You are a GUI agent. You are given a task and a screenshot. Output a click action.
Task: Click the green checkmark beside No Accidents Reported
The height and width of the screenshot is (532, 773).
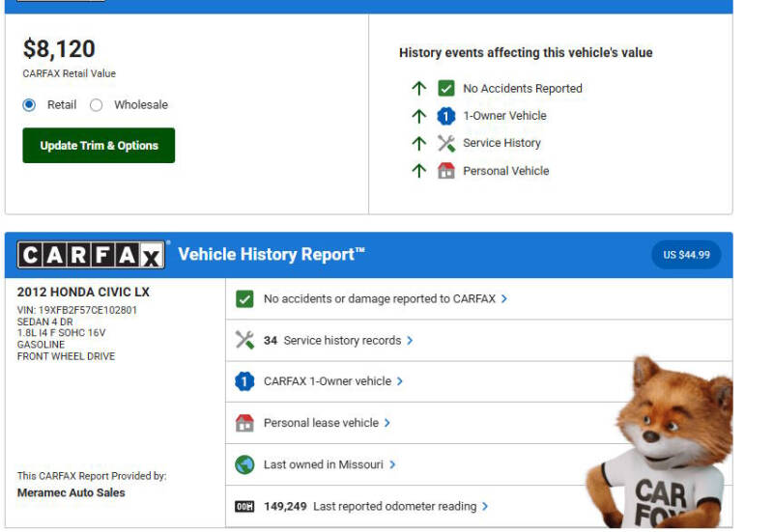pyautogui.click(x=445, y=88)
